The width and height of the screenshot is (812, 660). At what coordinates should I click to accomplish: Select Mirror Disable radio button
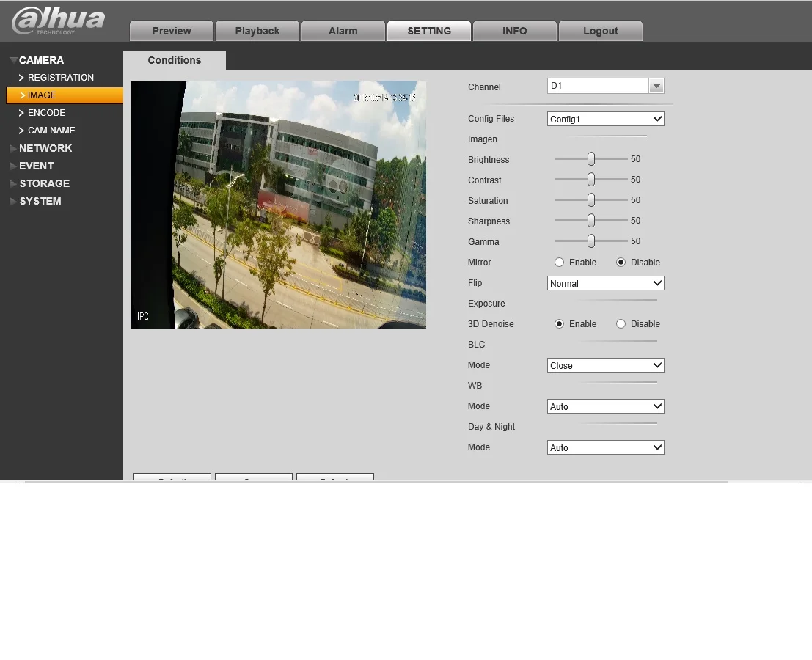point(621,263)
